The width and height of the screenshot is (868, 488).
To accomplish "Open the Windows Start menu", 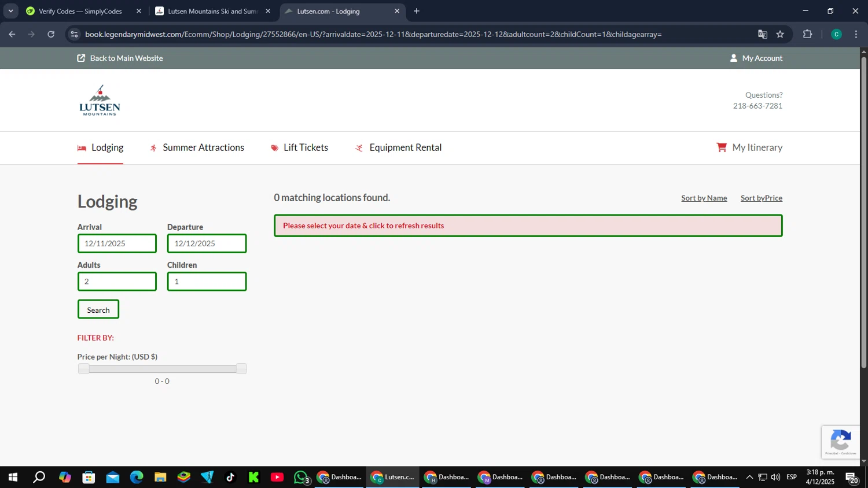I will tap(12, 477).
